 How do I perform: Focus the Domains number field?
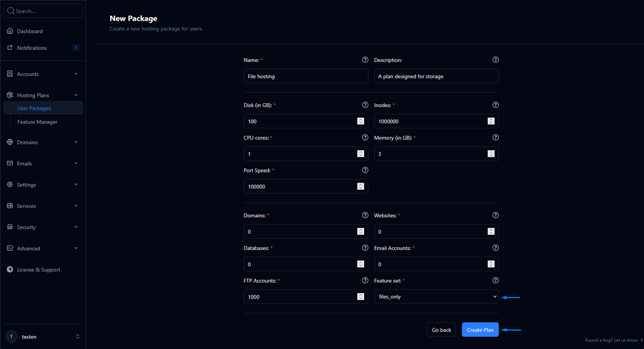(306, 231)
